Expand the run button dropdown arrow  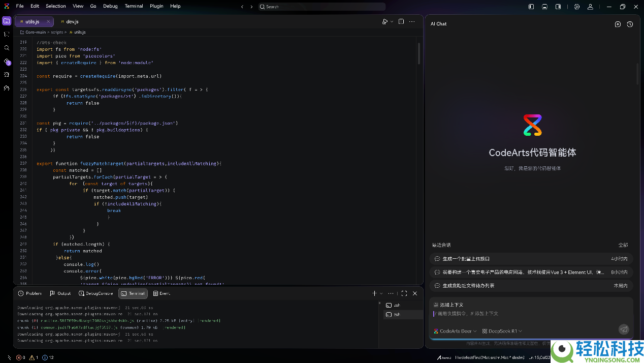click(392, 22)
